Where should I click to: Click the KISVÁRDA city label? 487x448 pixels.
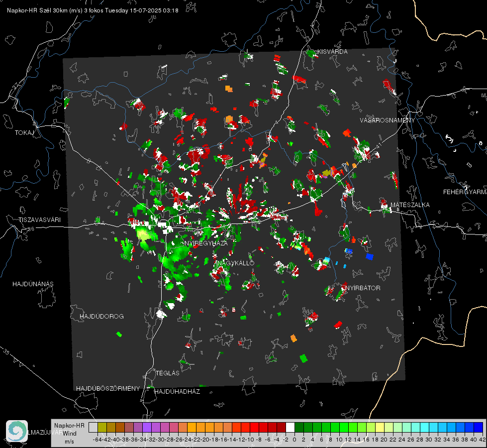[332, 52]
